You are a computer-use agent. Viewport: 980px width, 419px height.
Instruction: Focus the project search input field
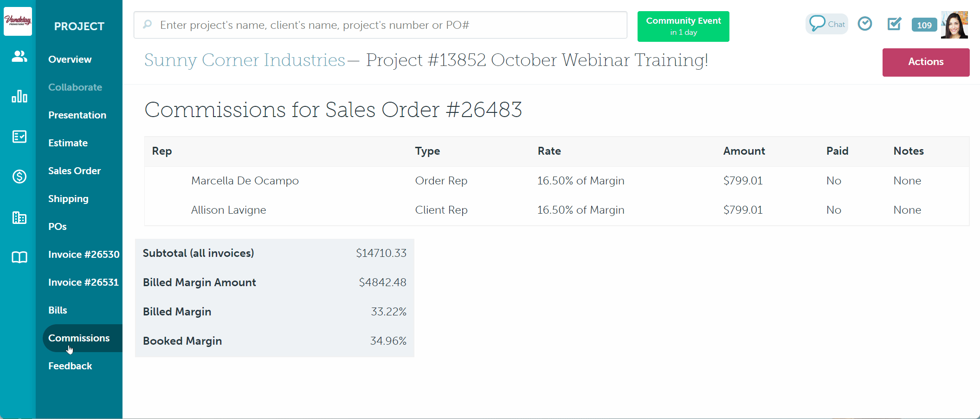coord(380,25)
